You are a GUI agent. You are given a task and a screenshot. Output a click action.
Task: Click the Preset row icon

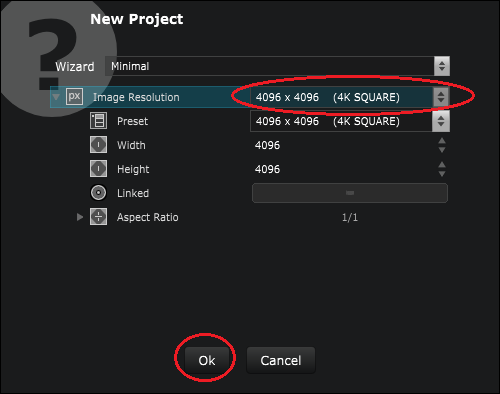click(98, 121)
